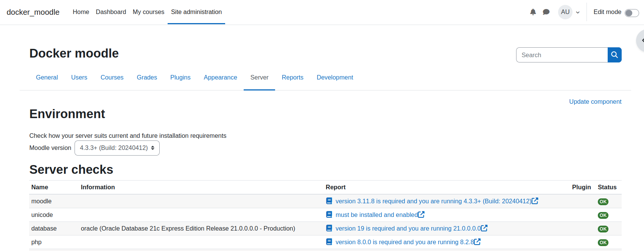Click book icon in database row
The height and width of the screenshot is (251, 644).
pyautogui.click(x=329, y=228)
